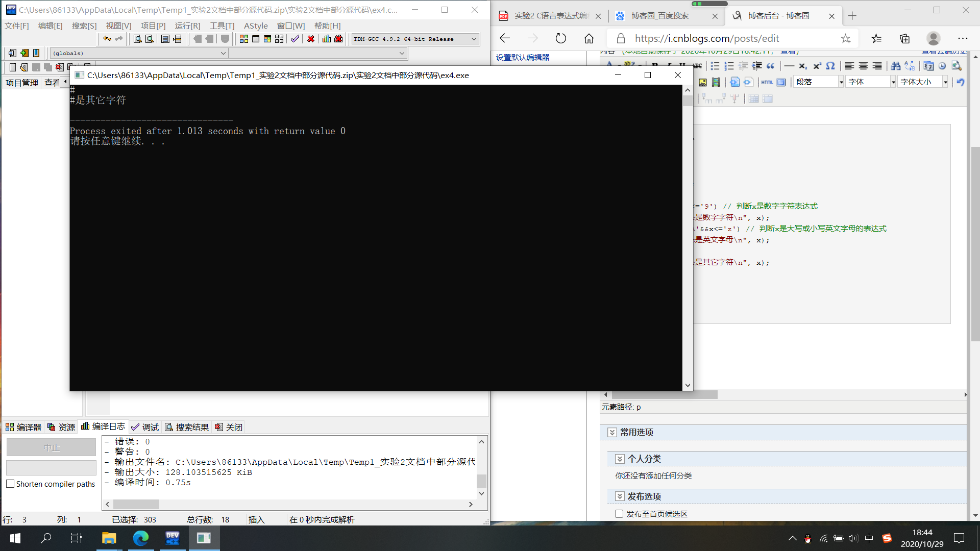Screen dimensions: 980x551
Task: Click the 设置默认编辑器 link
Action: tap(523, 57)
